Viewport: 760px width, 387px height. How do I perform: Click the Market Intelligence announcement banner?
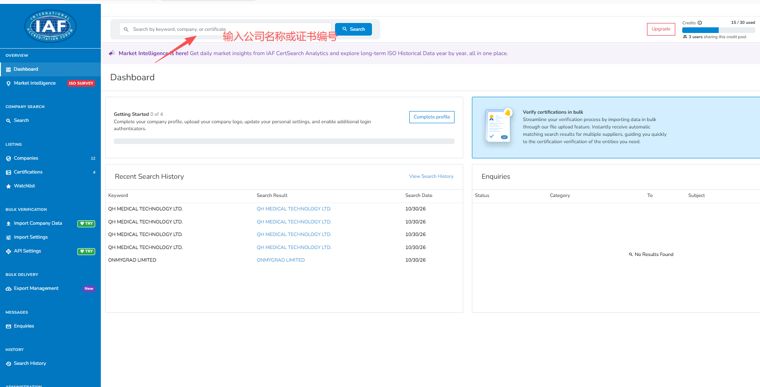pos(430,53)
